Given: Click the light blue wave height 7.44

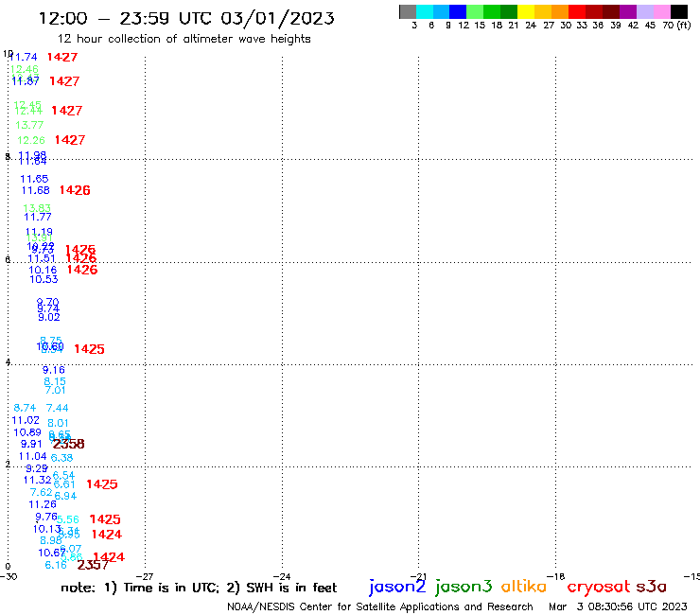Looking at the screenshot, I should click(57, 408).
